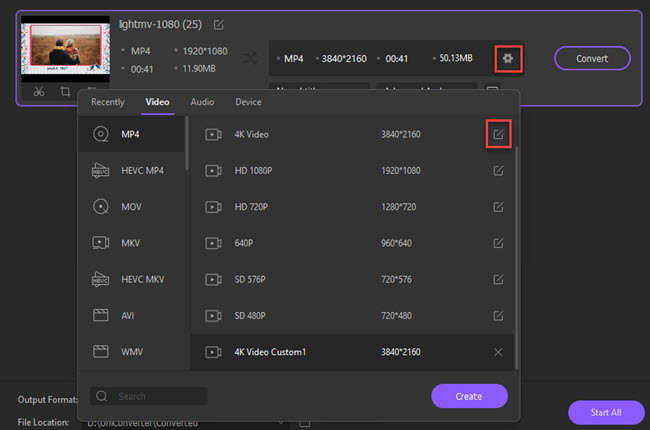Click the 1280*720 resolution value

pyautogui.click(x=399, y=206)
